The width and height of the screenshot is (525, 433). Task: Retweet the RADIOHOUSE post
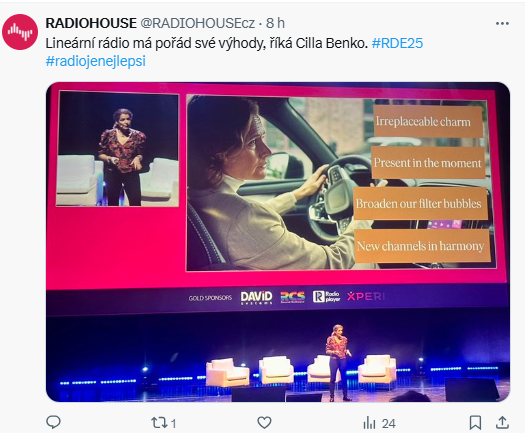point(158,423)
